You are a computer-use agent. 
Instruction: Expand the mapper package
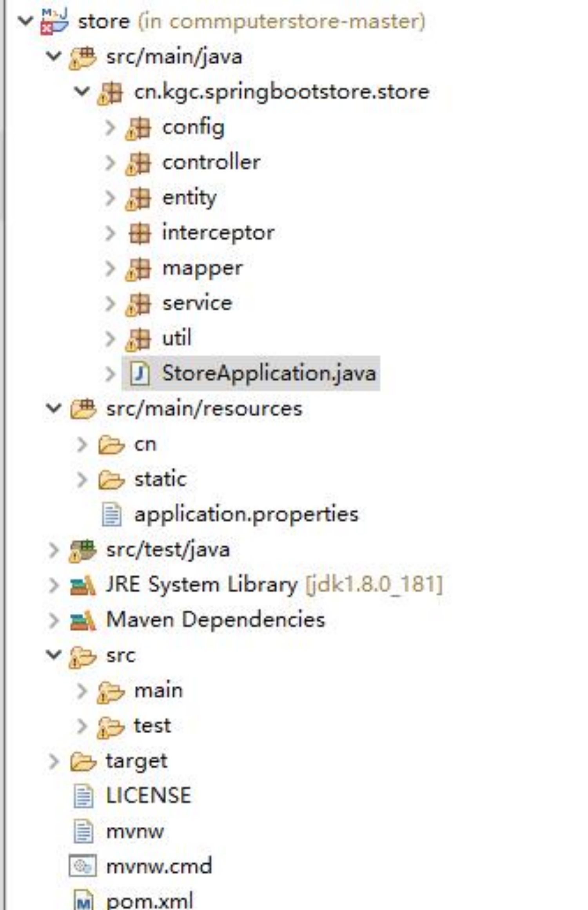111,269
